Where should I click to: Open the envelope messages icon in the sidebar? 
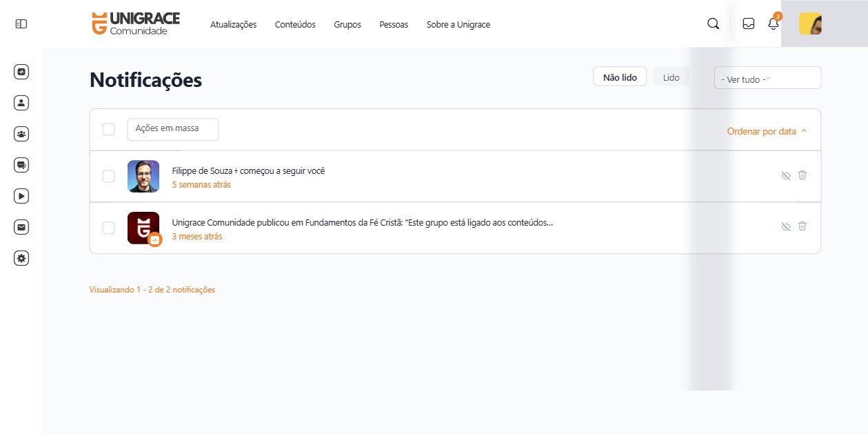click(21, 227)
